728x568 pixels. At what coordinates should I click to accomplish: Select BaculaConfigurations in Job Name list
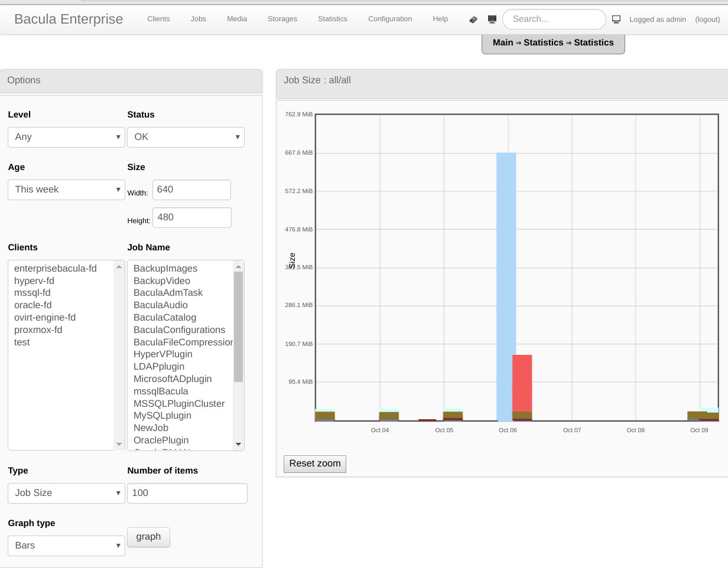pyautogui.click(x=180, y=330)
